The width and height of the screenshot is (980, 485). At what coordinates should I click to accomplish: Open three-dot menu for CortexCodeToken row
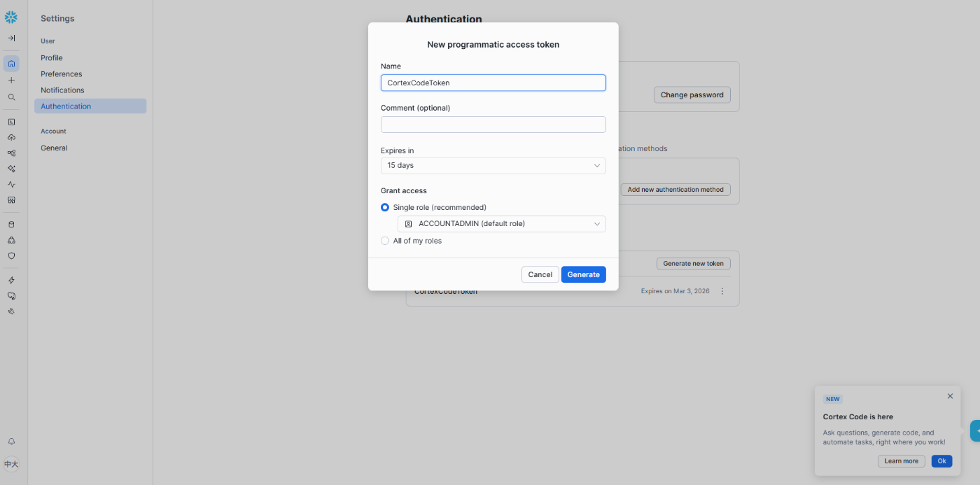tap(722, 291)
